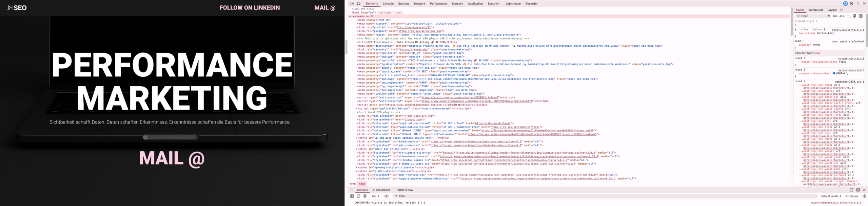Open reset.css?ver=3.4.9:1 source link

click(848, 30)
